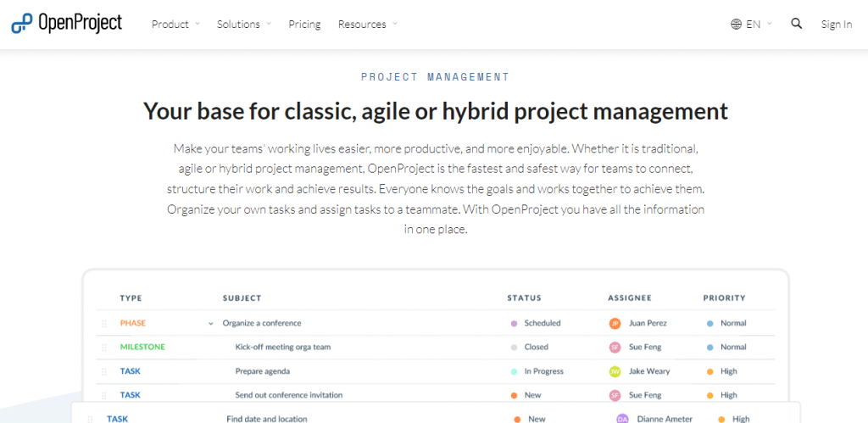Select Kick-off meeting orga team subject

[x=283, y=348]
